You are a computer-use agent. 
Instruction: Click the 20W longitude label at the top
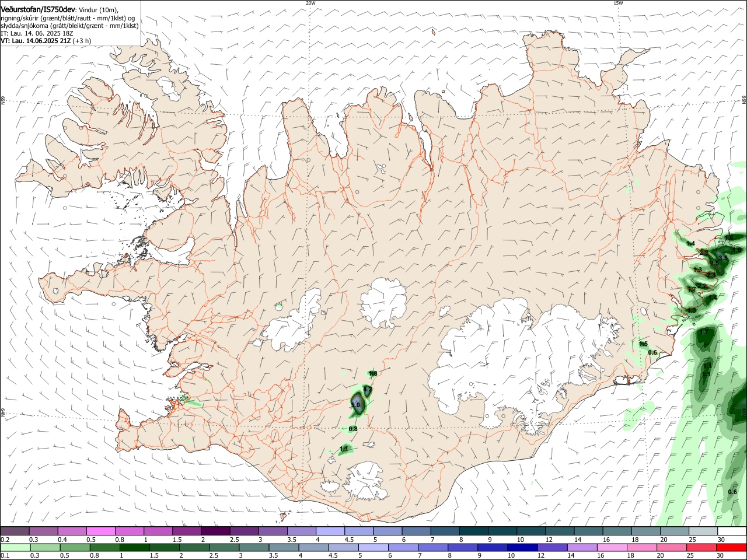[311, 3]
